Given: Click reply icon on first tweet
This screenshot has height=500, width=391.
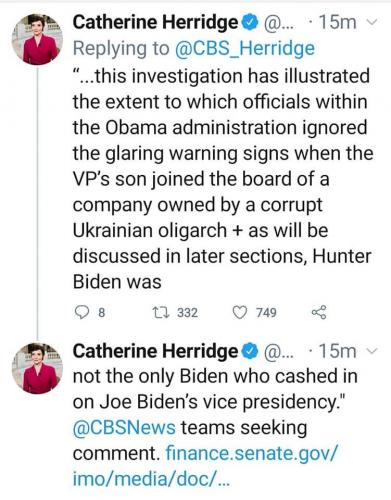Looking at the screenshot, I should pyautogui.click(x=81, y=313).
